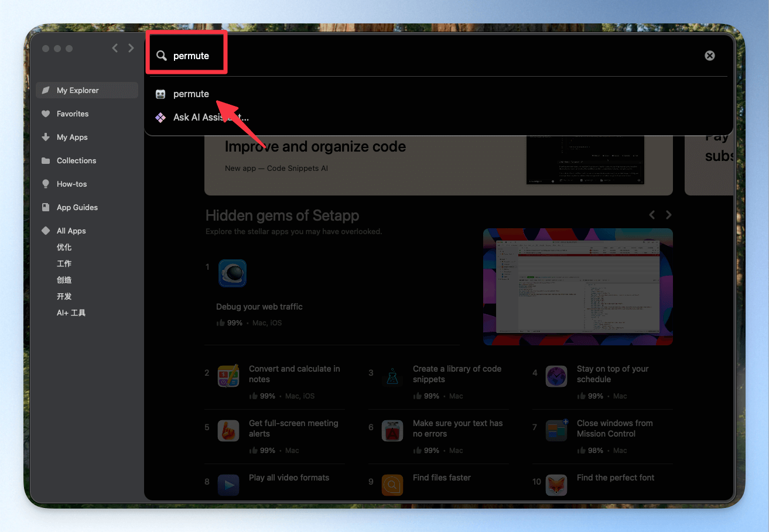Open the Collections folder icon
This screenshot has height=532, width=769.
coord(46,160)
